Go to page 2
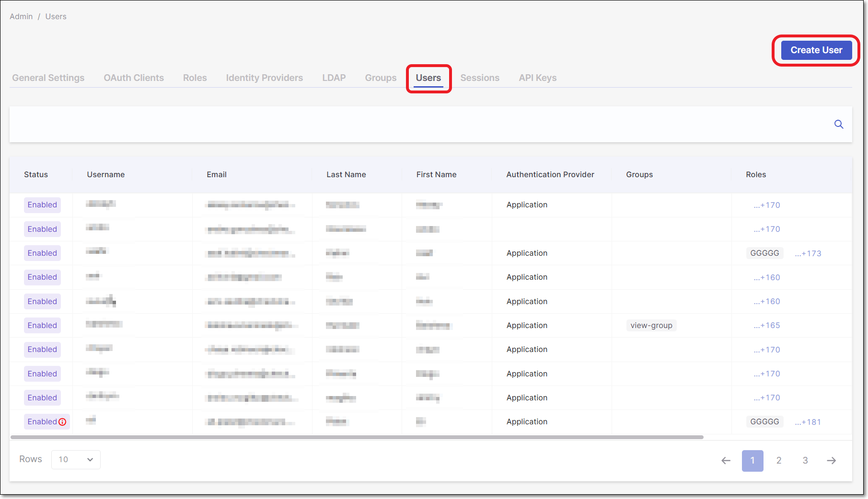Image resolution: width=868 pixels, height=499 pixels. click(779, 461)
